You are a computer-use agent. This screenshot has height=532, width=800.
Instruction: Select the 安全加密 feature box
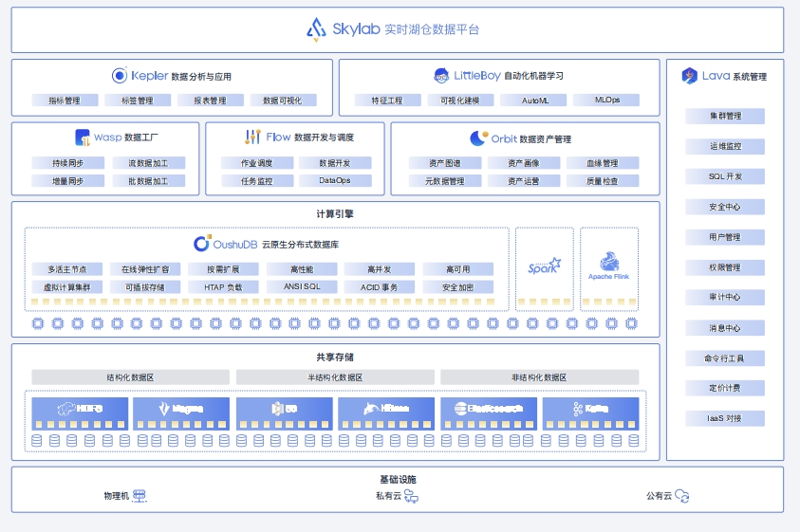point(458,287)
